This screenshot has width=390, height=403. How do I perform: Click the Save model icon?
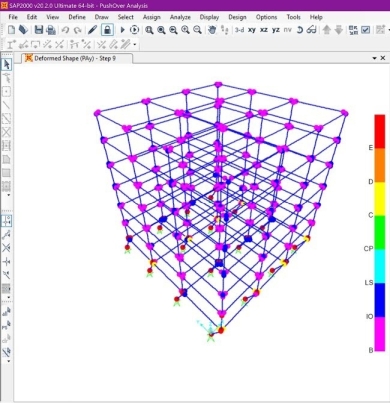pyautogui.click(x=39, y=30)
